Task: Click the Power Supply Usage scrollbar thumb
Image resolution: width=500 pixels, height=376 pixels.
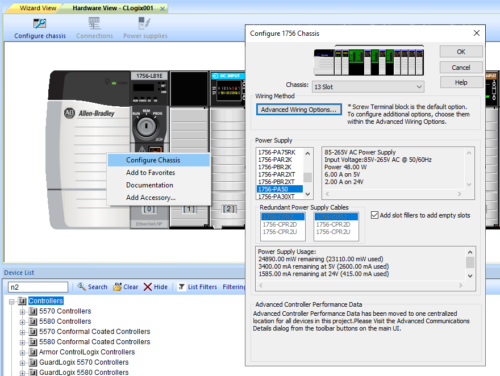Action: coord(470,263)
